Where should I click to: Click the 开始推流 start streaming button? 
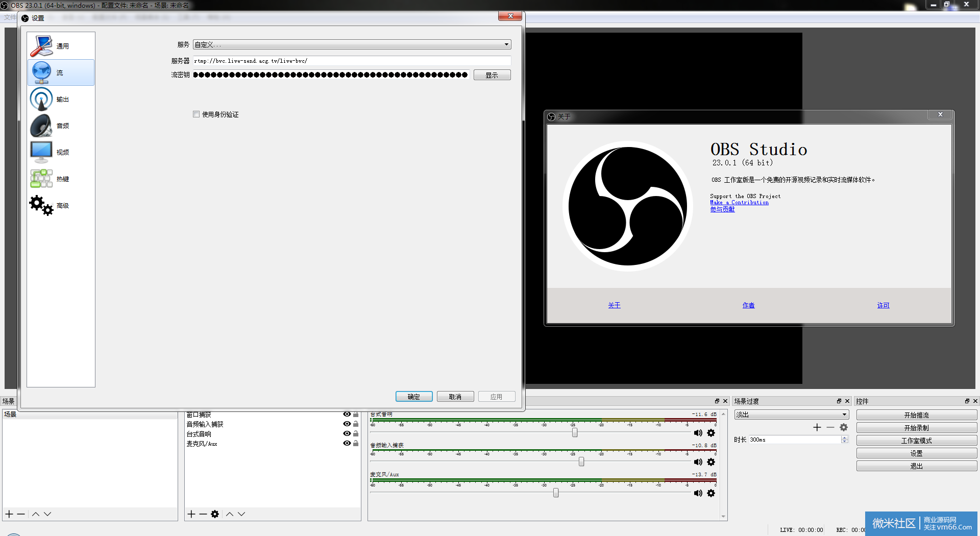click(x=917, y=415)
